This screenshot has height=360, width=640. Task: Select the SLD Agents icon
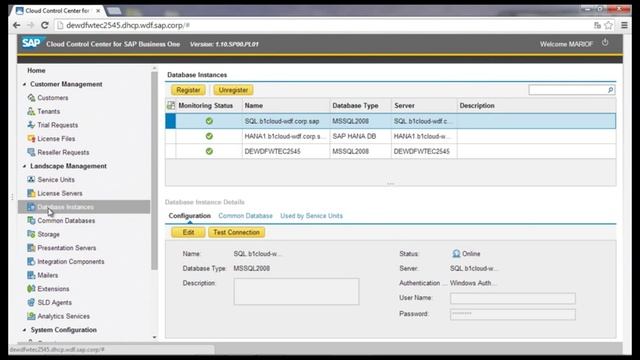pyautogui.click(x=31, y=302)
